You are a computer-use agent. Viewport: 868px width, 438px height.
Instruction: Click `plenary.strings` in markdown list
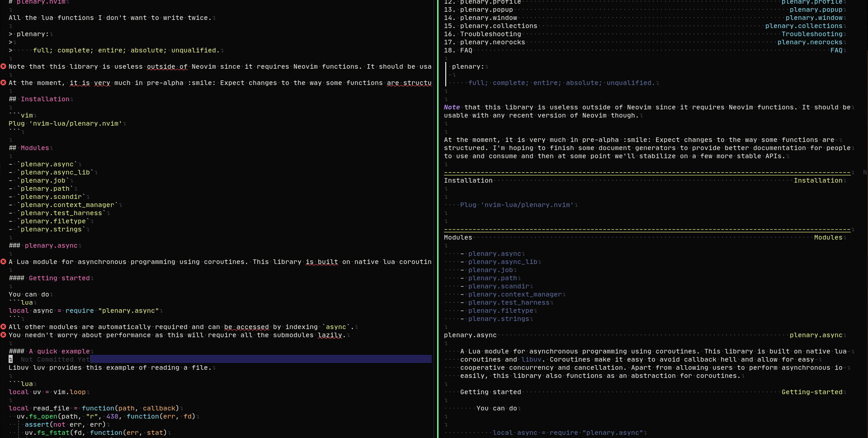point(51,229)
